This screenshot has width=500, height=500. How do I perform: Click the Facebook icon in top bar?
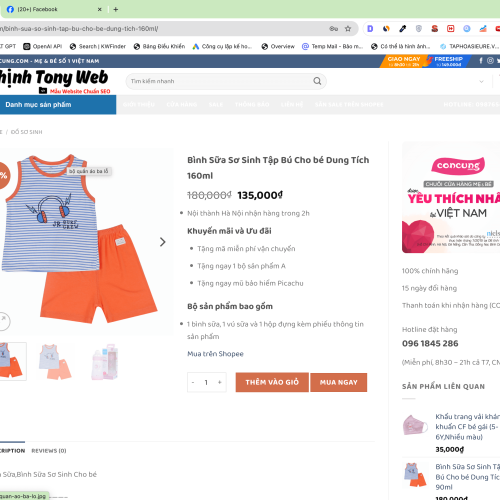pos(481,61)
